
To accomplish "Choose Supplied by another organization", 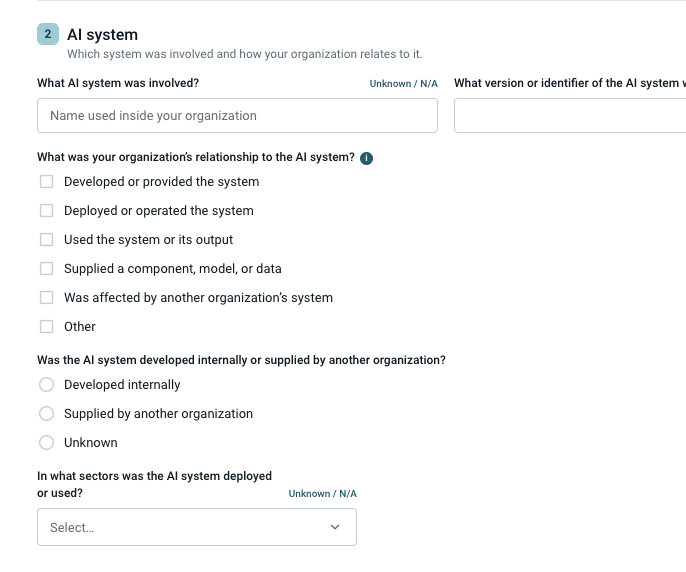I will [46, 414].
